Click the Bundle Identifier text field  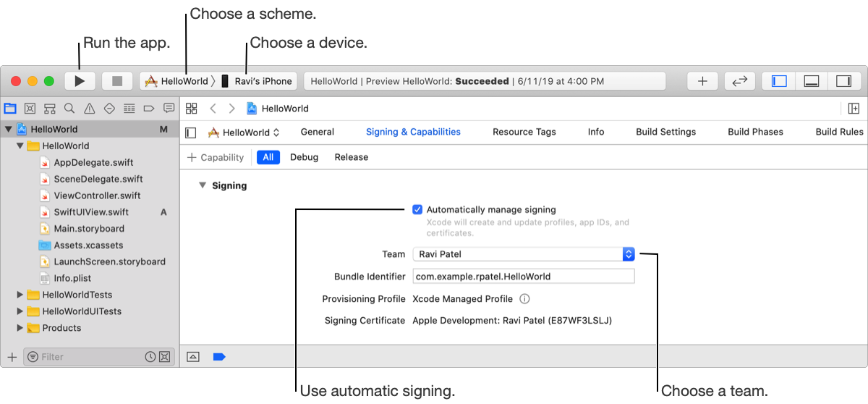pos(523,277)
